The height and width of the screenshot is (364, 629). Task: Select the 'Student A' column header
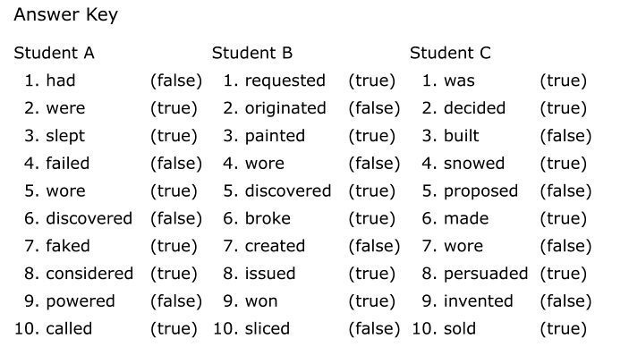(x=54, y=53)
